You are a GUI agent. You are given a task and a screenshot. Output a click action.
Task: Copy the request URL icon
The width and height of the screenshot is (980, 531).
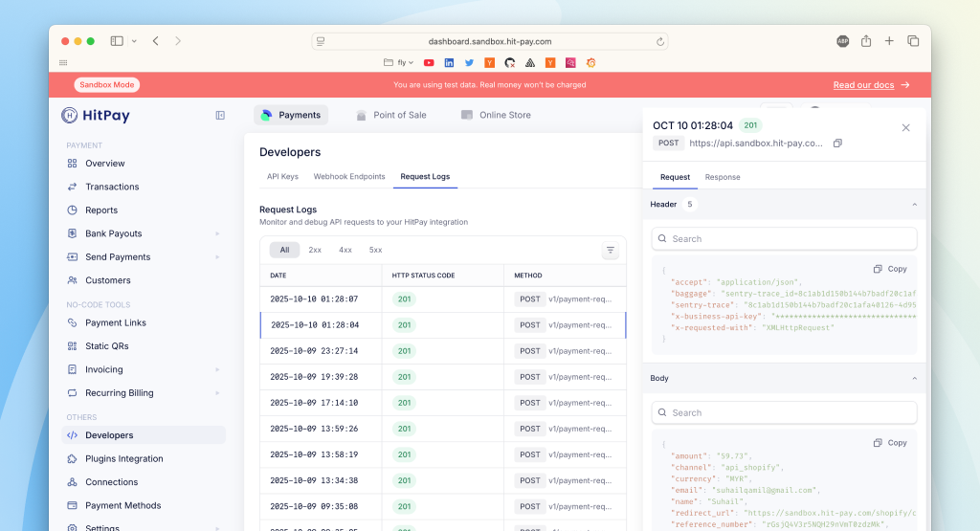pyautogui.click(x=837, y=144)
